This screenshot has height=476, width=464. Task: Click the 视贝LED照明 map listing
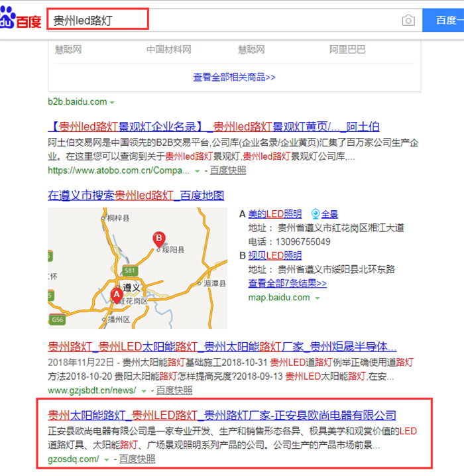[274, 255]
